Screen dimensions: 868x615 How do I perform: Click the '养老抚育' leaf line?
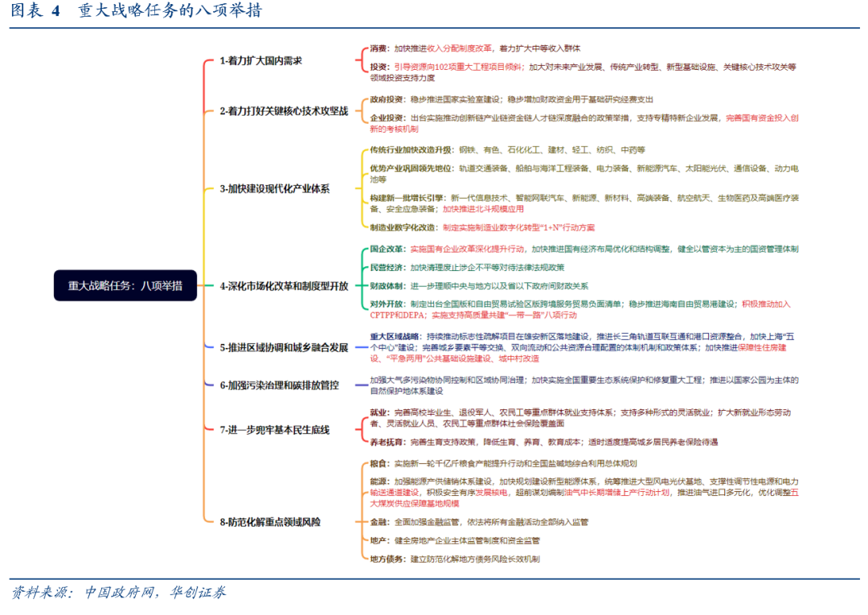pyautogui.click(x=543, y=442)
